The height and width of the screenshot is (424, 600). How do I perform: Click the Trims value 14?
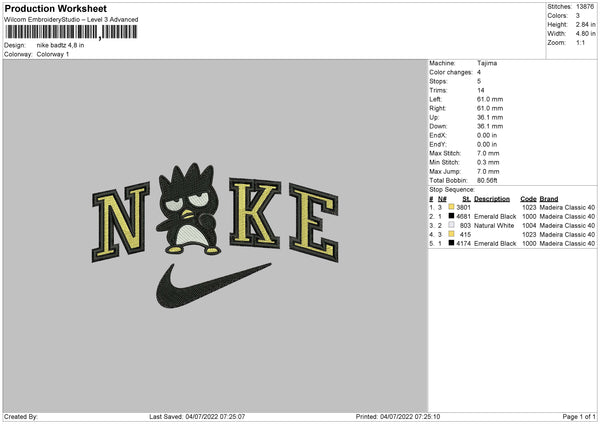coord(481,90)
